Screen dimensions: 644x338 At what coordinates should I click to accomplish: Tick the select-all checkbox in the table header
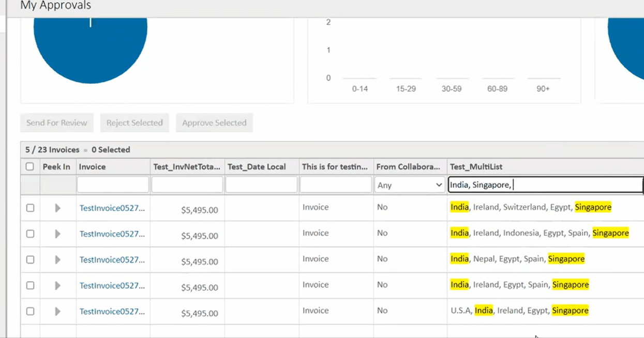click(x=30, y=166)
